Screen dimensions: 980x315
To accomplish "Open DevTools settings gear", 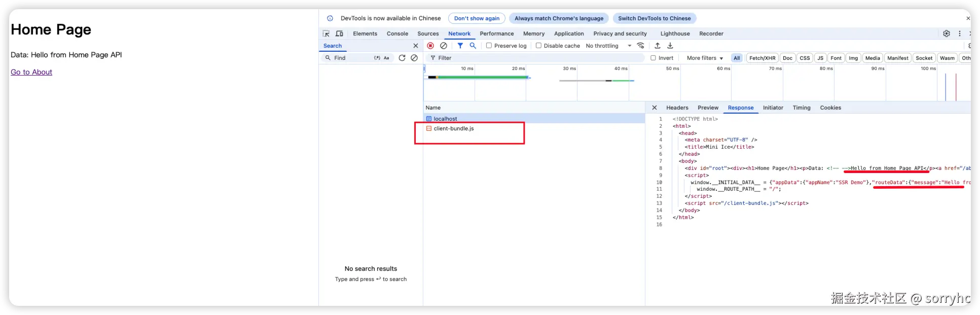I will (x=947, y=33).
